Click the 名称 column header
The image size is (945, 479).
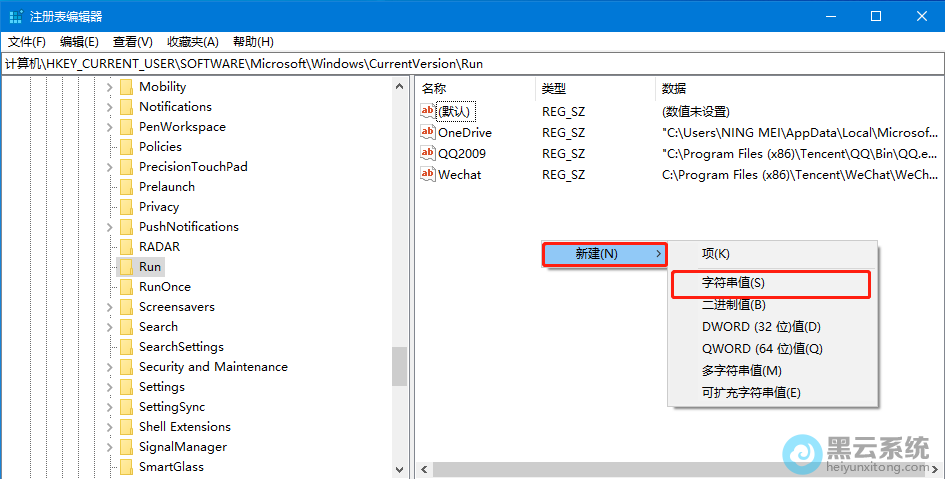pos(434,88)
